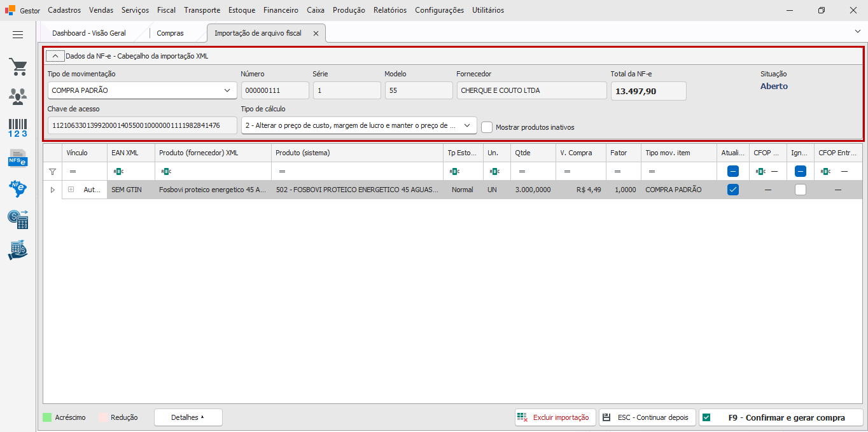Toggle Atuali filter checkbox in filter row

(733, 171)
